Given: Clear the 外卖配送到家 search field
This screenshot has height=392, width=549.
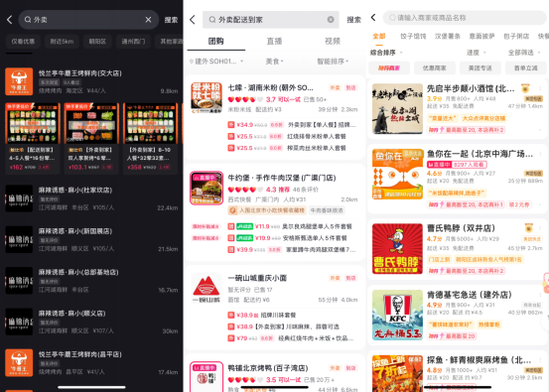Looking at the screenshot, I should click(x=331, y=20).
